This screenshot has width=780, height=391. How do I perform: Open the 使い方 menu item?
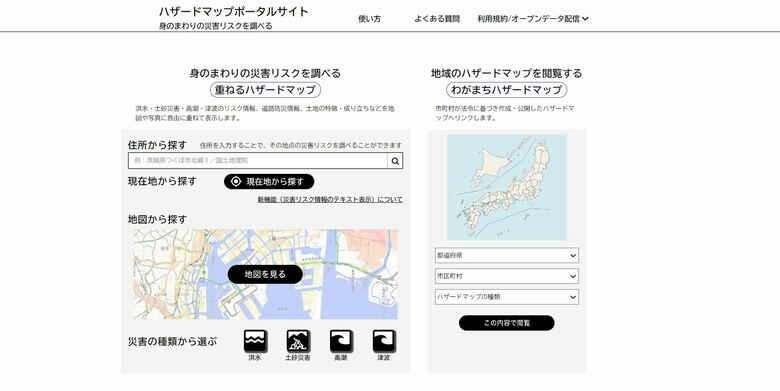pyautogui.click(x=369, y=19)
